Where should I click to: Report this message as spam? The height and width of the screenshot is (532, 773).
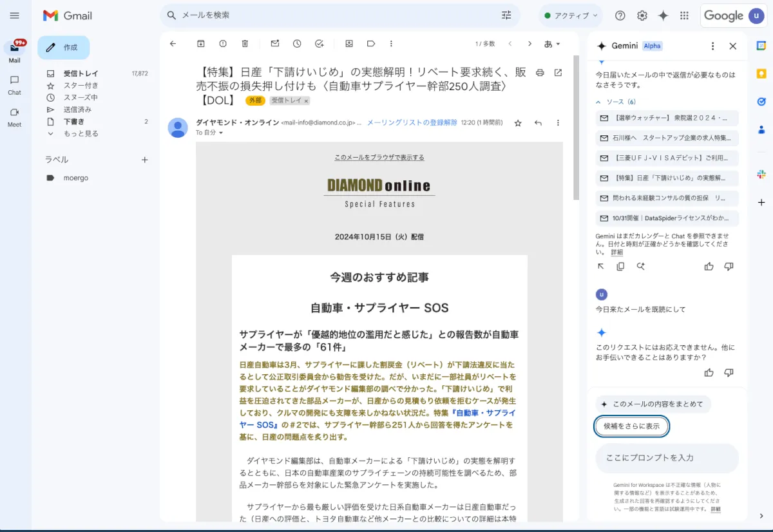click(223, 44)
